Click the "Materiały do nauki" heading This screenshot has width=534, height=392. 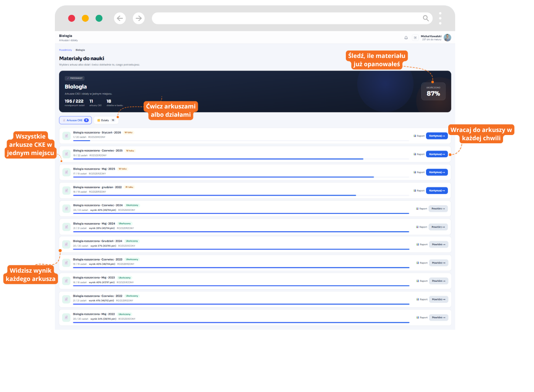pos(81,58)
